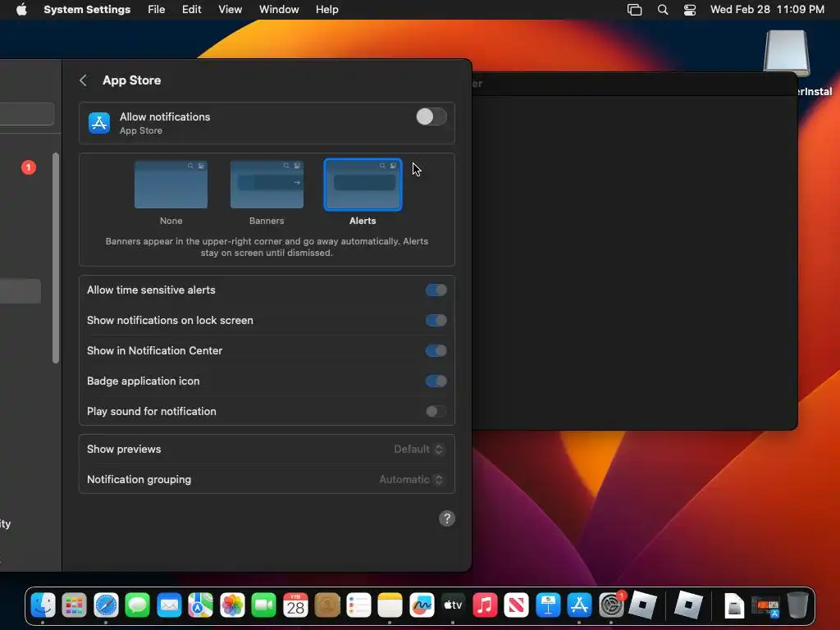840x630 pixels.
Task: Select Banners alert style thumbnail
Action: (x=267, y=185)
